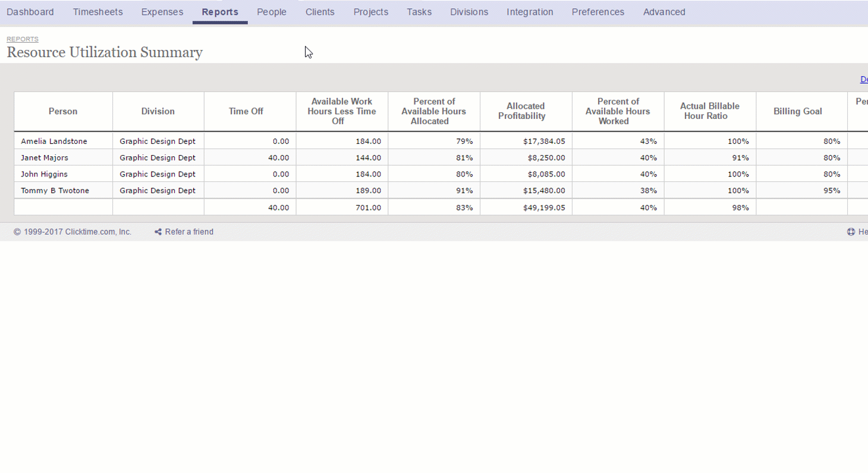Viewport: 868px width, 473px height.
Task: Click Allocated Profitability column header
Action: point(526,111)
